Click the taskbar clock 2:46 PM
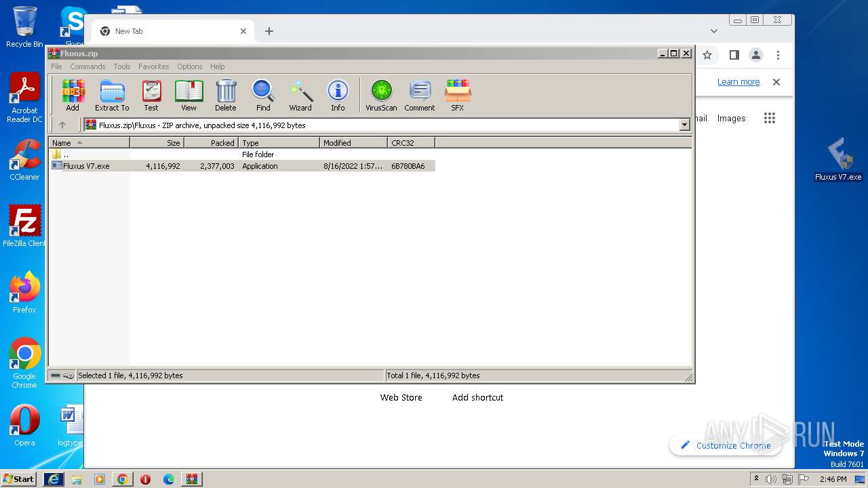 (833, 479)
